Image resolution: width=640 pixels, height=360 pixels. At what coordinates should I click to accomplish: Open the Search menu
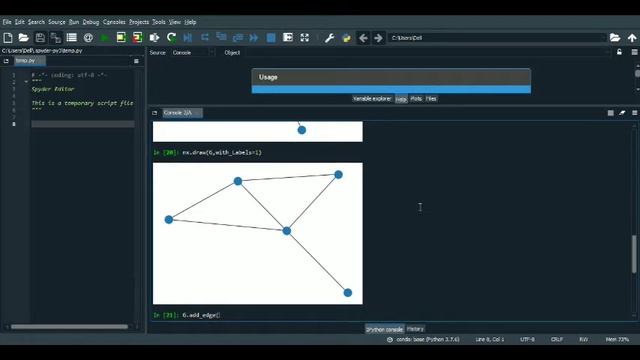tap(36, 22)
